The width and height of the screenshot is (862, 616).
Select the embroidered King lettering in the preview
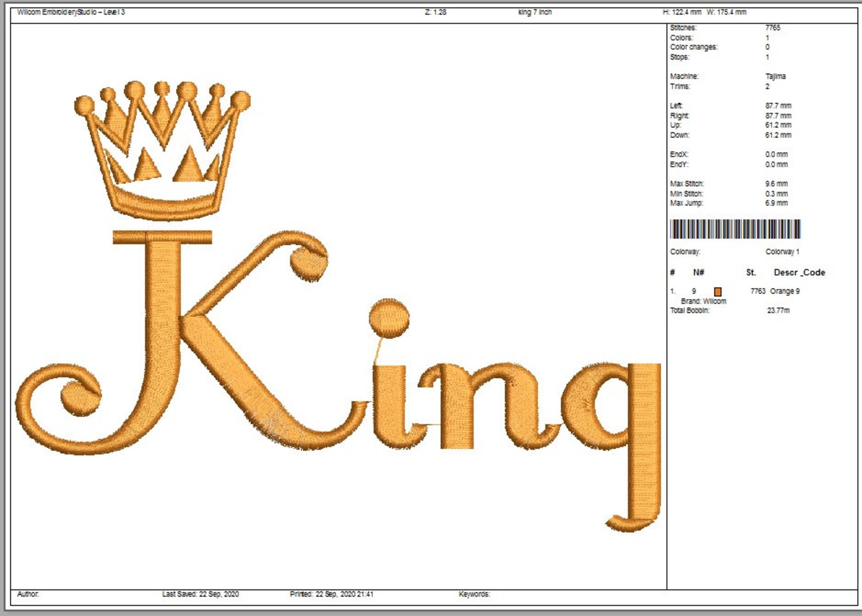point(338,381)
